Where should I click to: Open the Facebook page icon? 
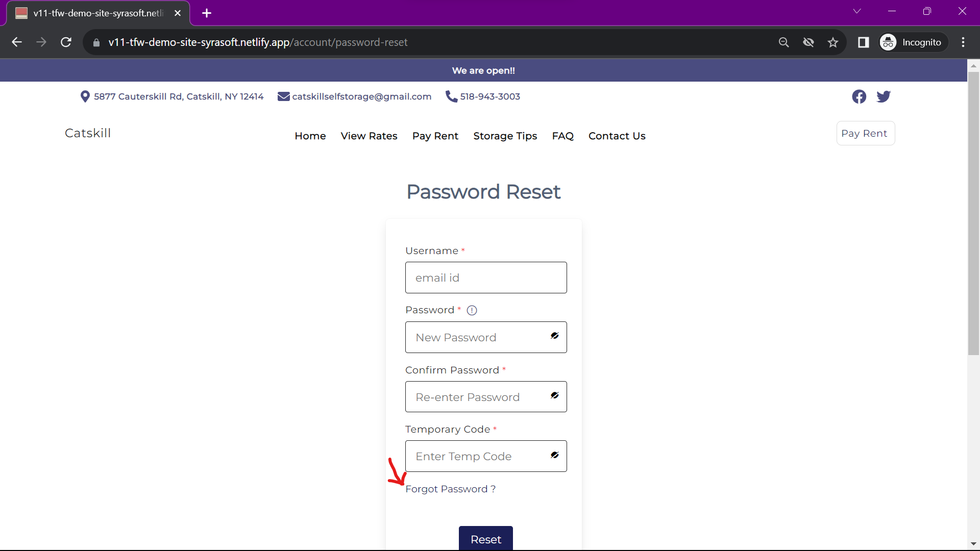coord(859,96)
